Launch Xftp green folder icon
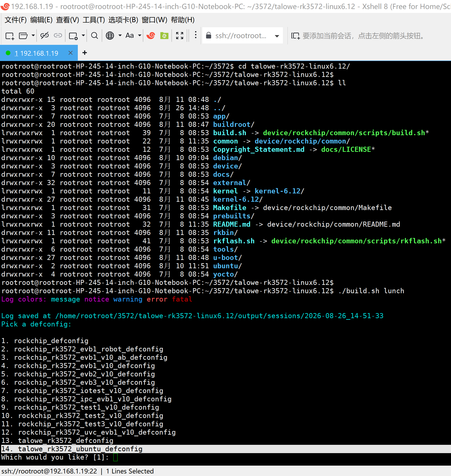 164,36
